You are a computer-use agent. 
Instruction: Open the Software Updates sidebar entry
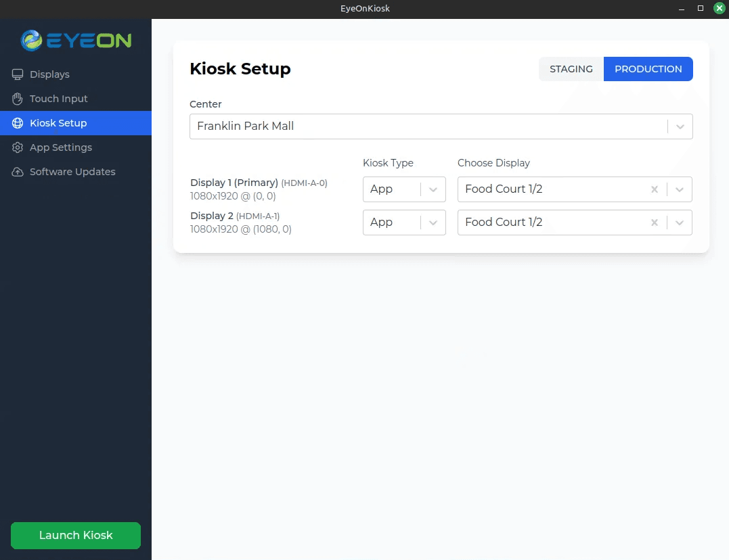(72, 172)
